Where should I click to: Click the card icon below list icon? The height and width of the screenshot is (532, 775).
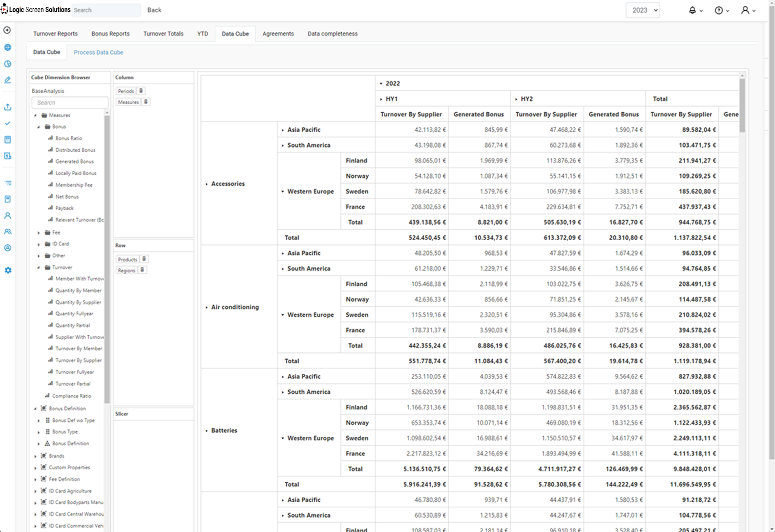click(x=7, y=199)
